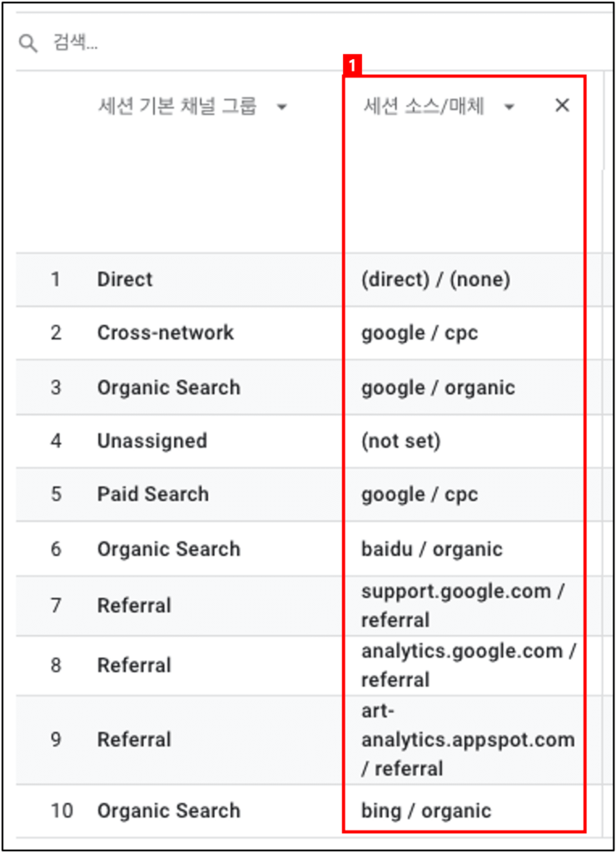
Task: Open the 세션 소스/매체 dropdown arrow
Action: 509,107
